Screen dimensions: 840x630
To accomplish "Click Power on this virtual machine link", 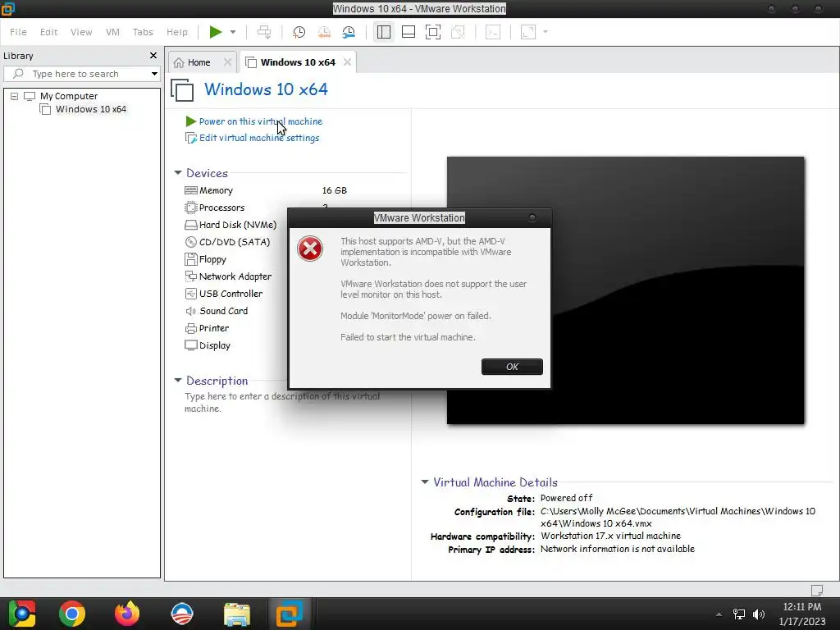I will coord(260,121).
